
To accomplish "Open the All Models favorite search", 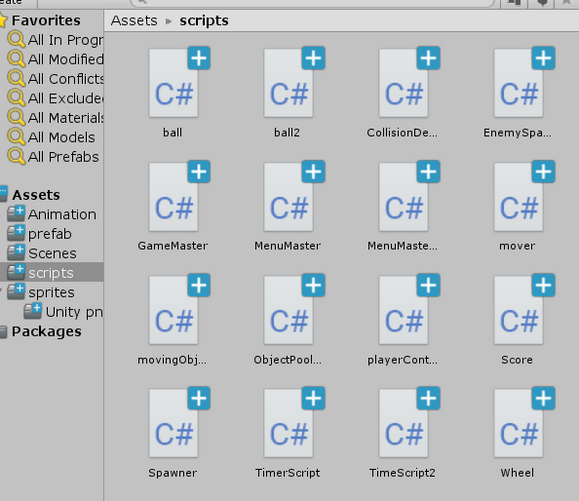I will tap(52, 137).
